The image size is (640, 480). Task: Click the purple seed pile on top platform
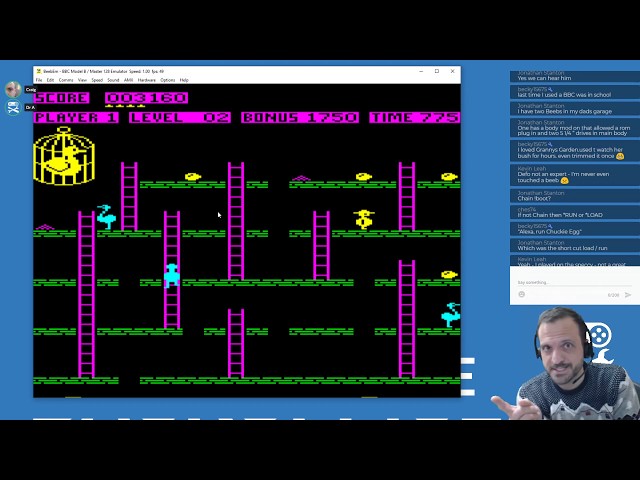[x=301, y=178]
